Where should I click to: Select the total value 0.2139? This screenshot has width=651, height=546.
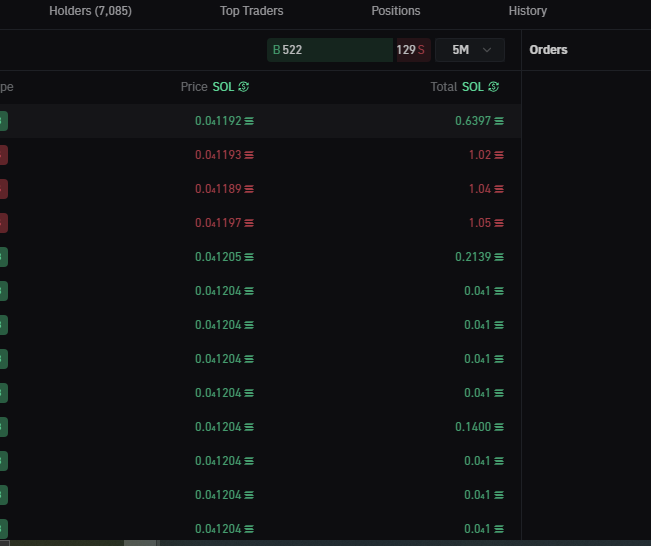pos(473,257)
